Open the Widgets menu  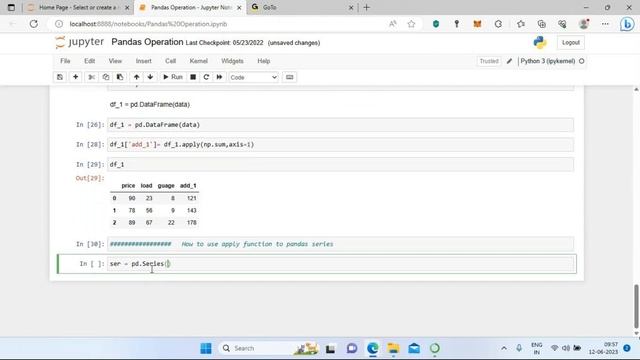[232, 61]
